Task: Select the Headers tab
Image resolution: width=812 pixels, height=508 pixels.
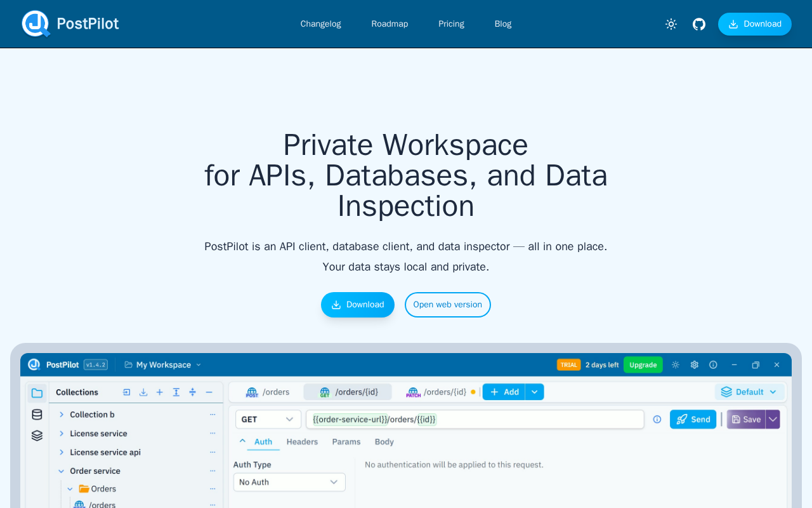Action: click(302, 442)
